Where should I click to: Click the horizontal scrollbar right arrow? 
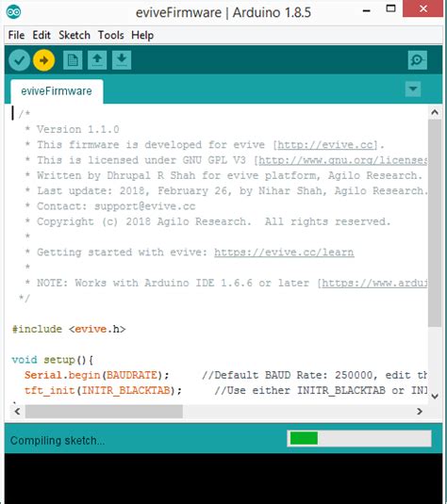tap(420, 412)
